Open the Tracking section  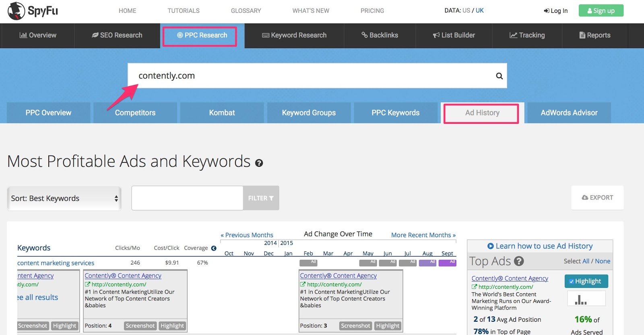527,35
